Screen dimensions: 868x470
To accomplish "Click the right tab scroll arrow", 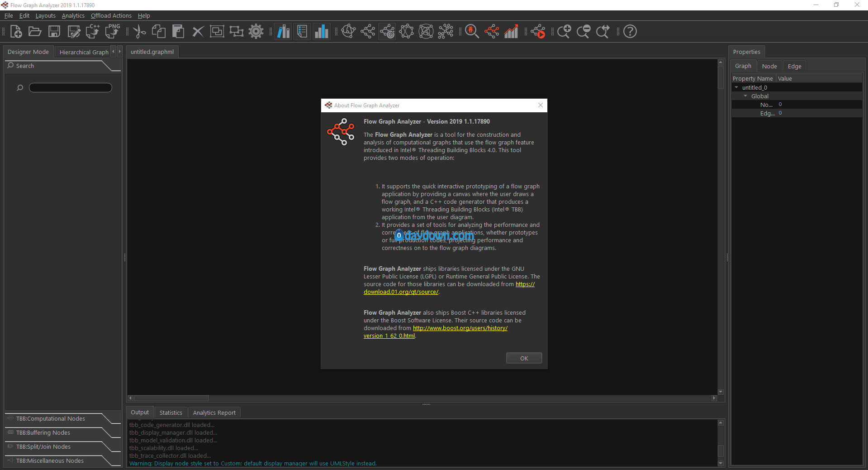I will [119, 52].
